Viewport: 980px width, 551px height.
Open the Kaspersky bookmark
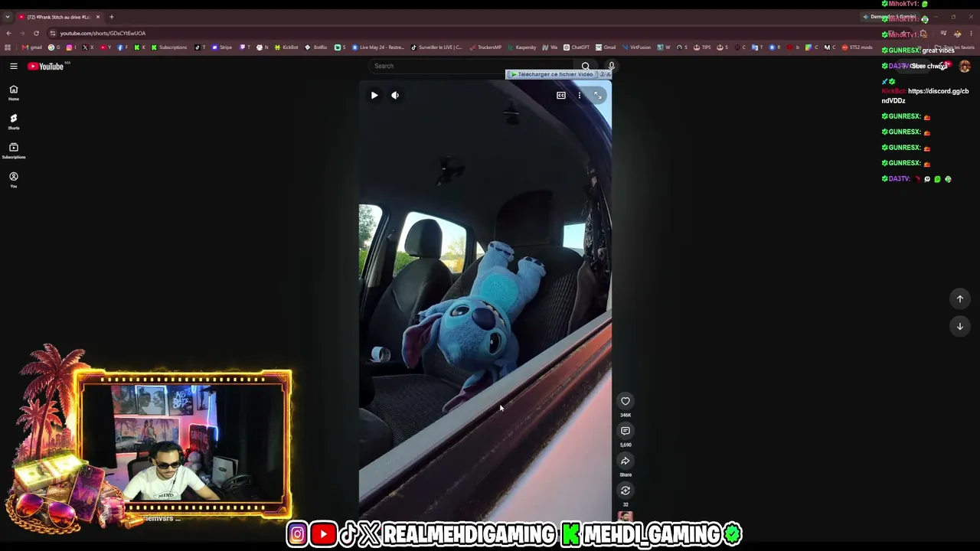pos(522,47)
